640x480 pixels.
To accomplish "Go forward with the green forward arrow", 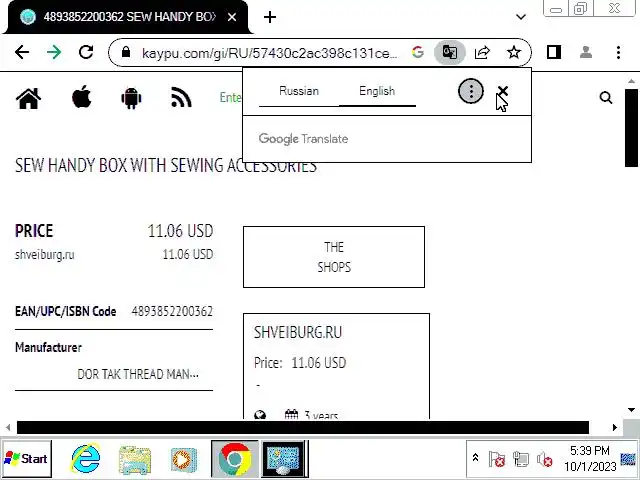I will click(54, 52).
